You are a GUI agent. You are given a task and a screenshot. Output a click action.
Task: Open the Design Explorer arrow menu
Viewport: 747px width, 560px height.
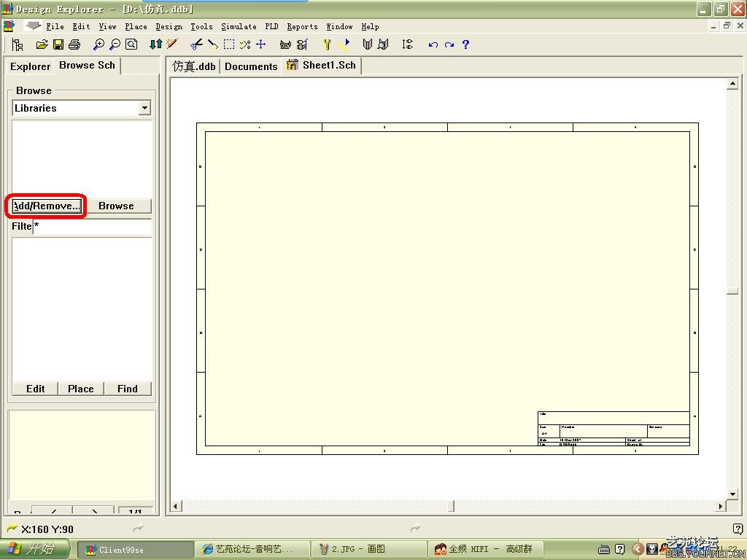(x=32, y=26)
